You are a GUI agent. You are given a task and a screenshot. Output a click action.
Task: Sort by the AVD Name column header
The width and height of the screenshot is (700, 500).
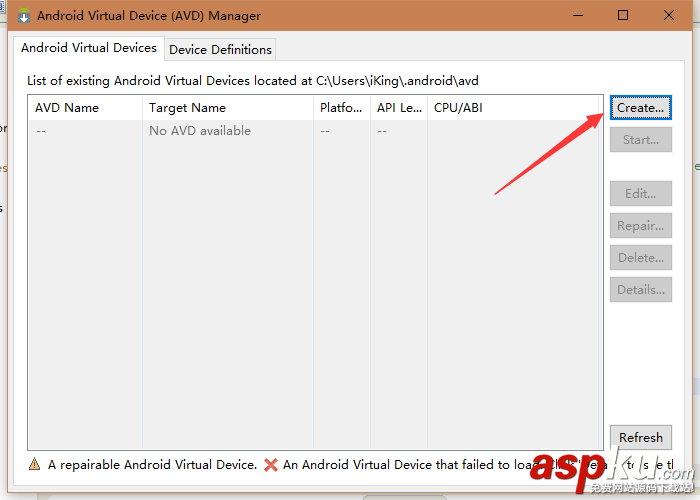[x=85, y=108]
